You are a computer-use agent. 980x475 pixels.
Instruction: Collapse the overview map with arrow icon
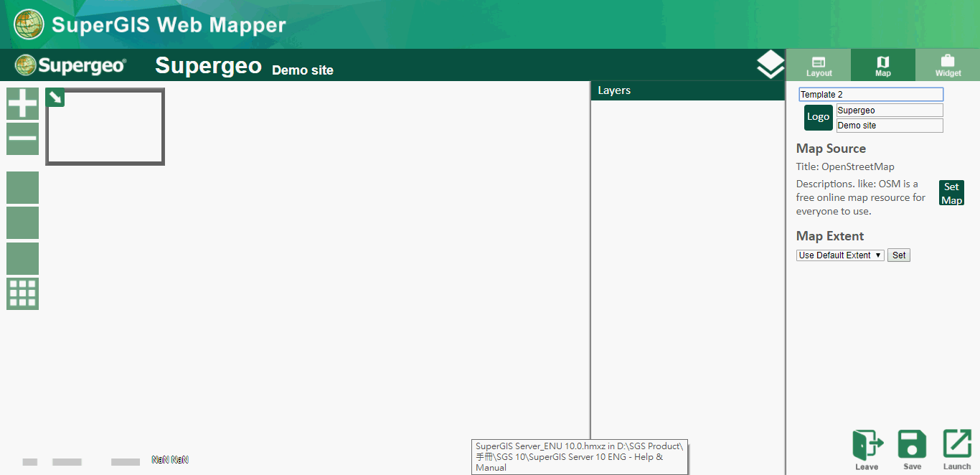tap(55, 98)
